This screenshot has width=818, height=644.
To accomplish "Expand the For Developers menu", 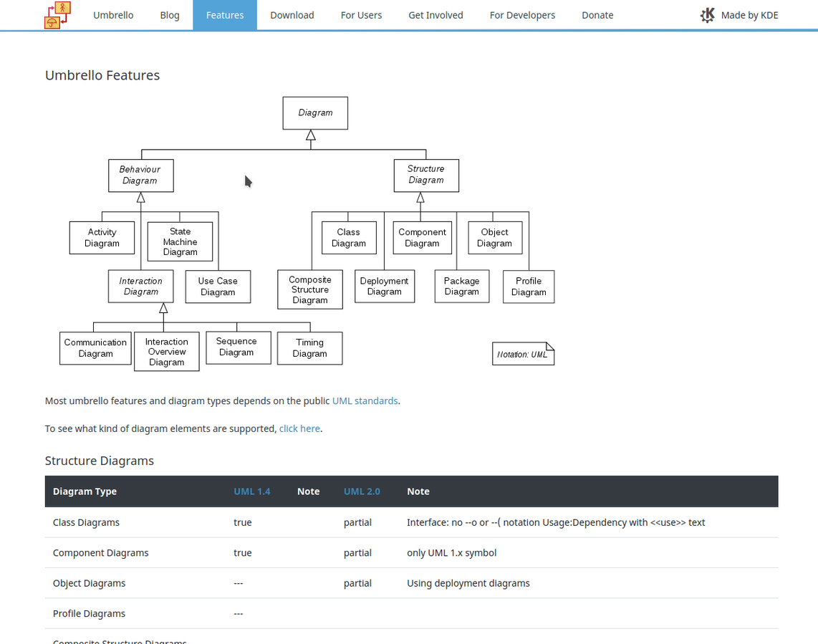I will point(522,15).
